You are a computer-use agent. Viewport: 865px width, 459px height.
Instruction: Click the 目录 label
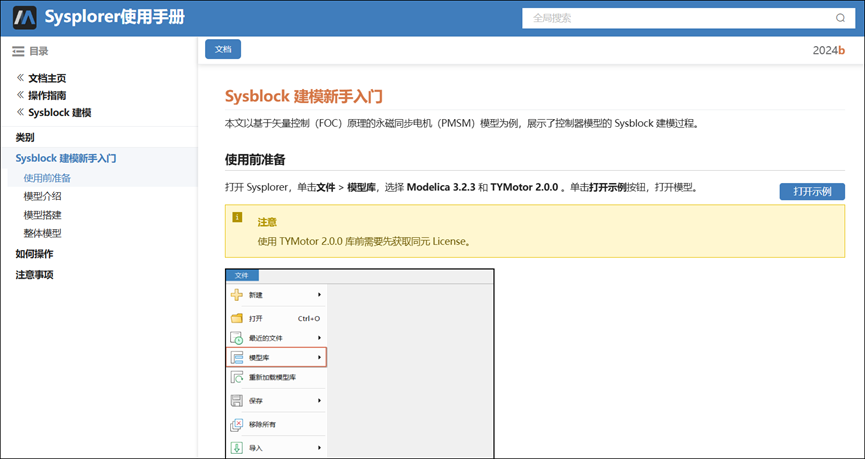pos(39,51)
